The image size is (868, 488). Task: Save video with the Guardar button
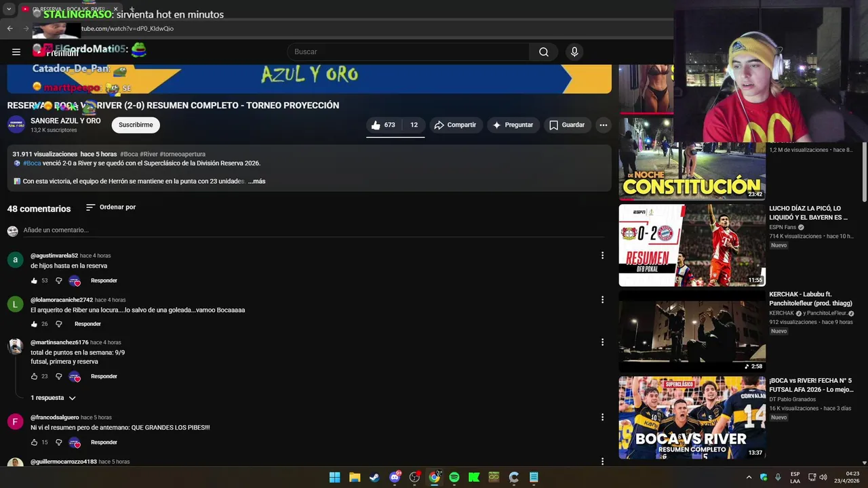click(x=567, y=125)
